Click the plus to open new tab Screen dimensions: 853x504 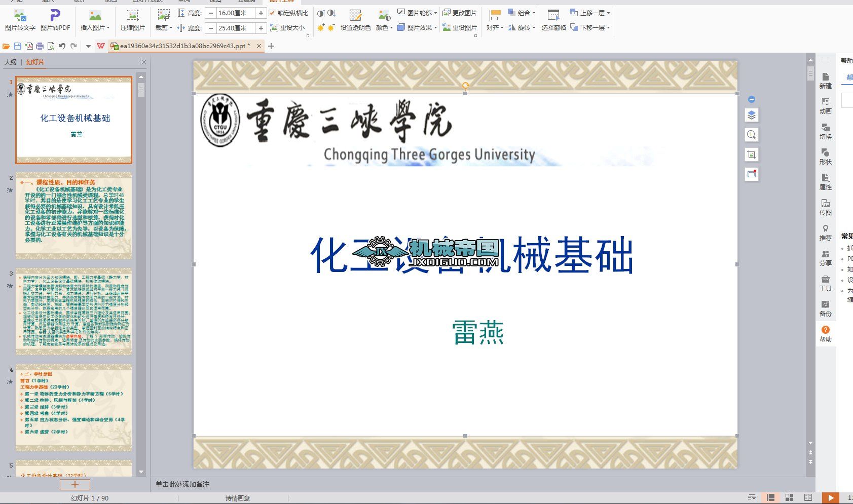point(271,46)
